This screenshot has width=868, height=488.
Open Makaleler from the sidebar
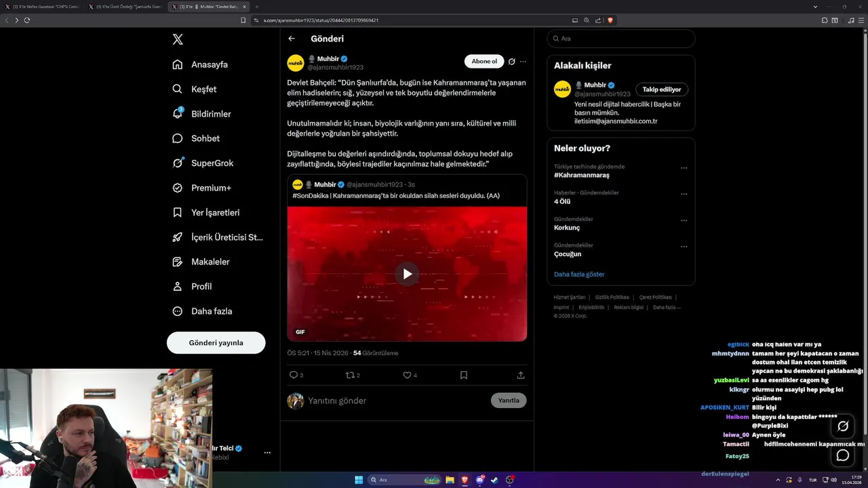pyautogui.click(x=201, y=262)
